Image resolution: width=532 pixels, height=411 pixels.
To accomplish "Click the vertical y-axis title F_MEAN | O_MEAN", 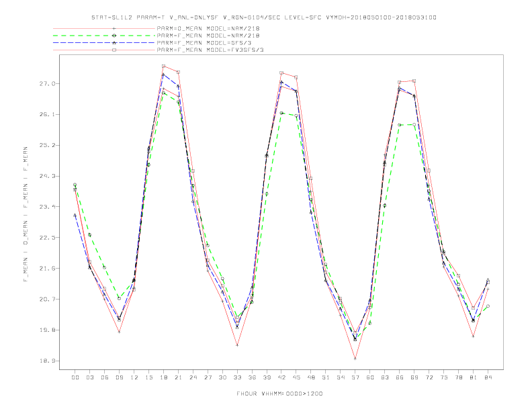I will click(26, 214).
